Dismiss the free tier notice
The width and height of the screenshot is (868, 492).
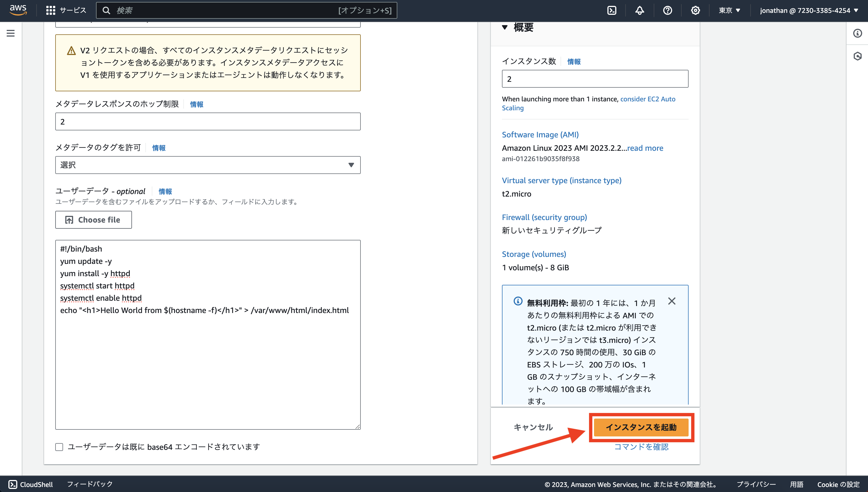(672, 301)
